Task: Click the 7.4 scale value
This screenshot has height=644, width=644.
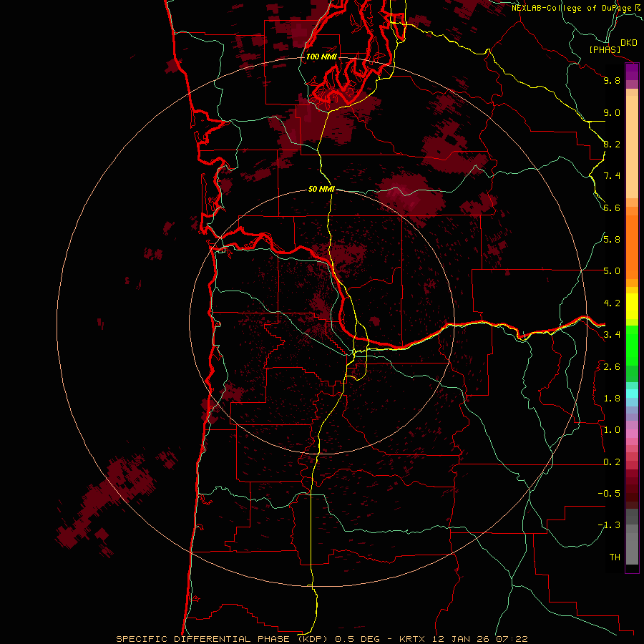Action: pos(612,176)
